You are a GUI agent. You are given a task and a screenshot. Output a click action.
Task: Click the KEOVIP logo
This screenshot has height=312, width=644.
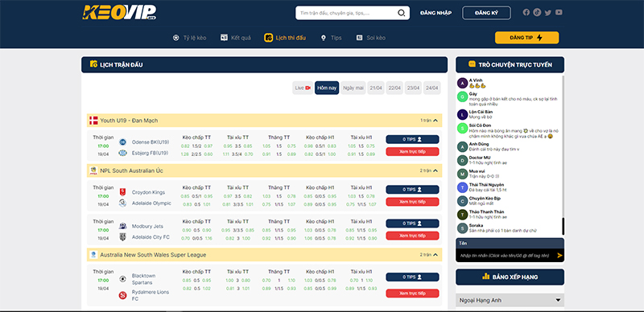pos(118,13)
